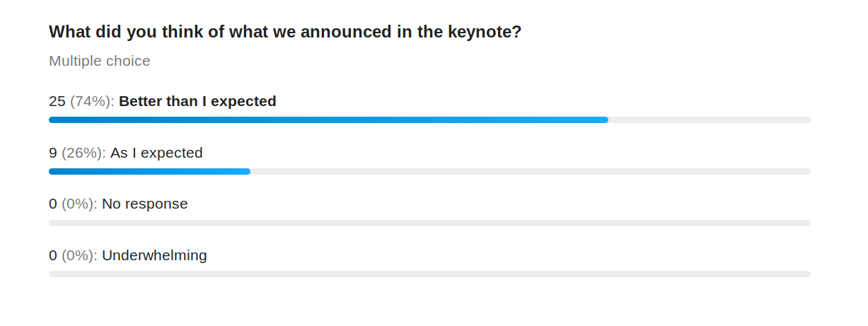Click '0 (0%)' count beside No response
The image size is (868, 326).
point(73,204)
